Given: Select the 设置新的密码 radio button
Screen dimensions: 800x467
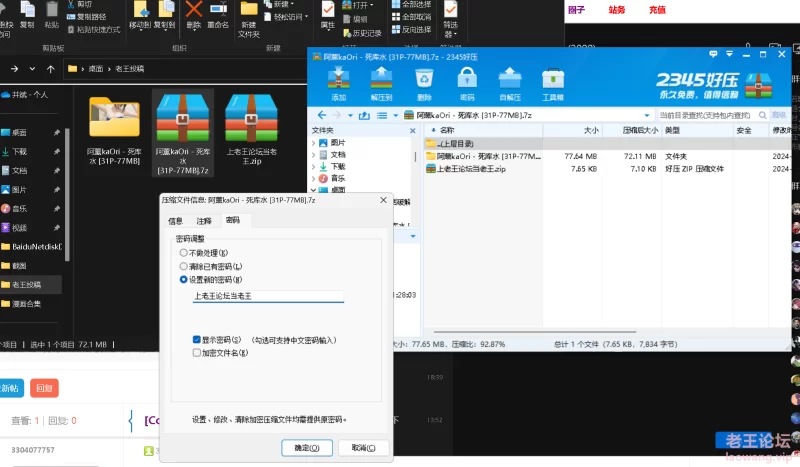Looking at the screenshot, I should 184,279.
